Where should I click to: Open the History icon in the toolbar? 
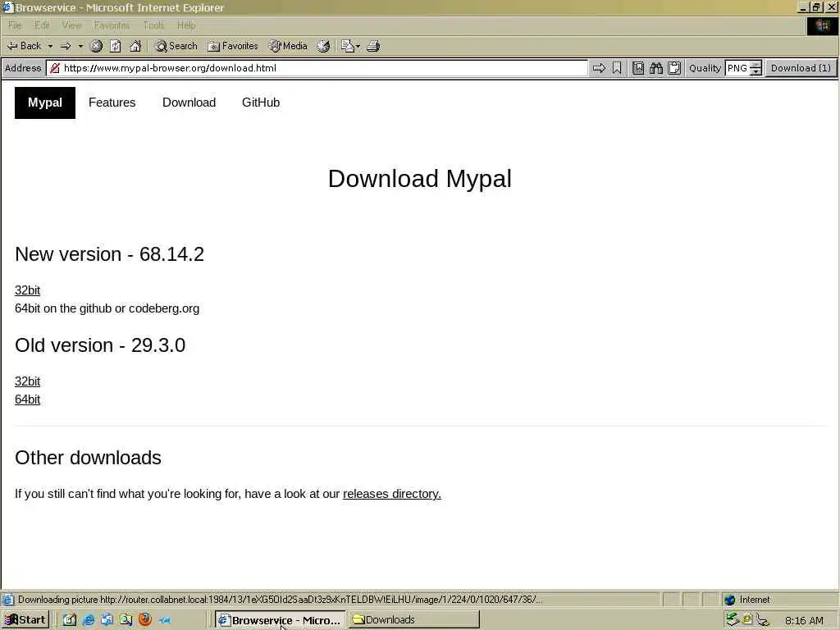[x=323, y=46]
